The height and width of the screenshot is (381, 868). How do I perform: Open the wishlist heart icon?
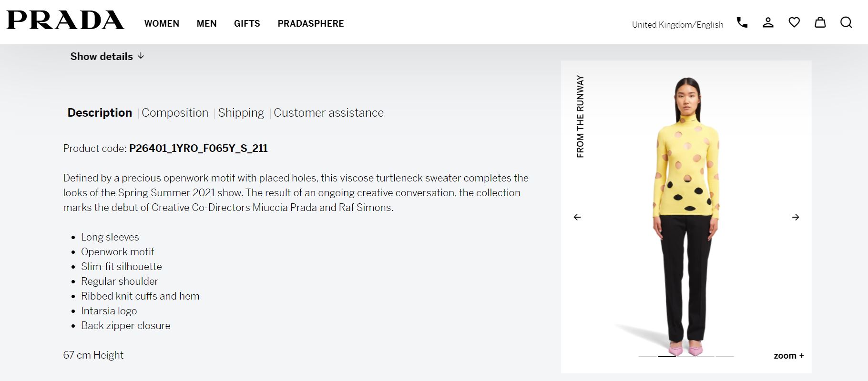pyautogui.click(x=794, y=22)
